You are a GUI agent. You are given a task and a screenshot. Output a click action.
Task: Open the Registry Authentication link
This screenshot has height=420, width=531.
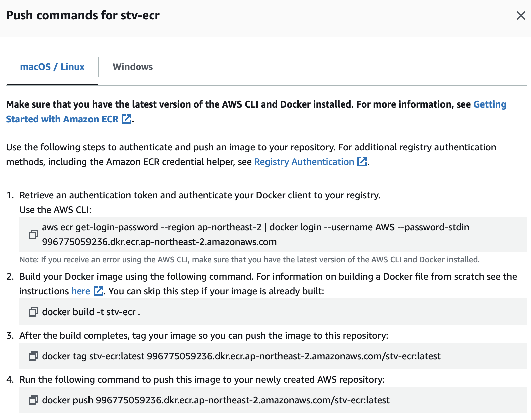point(304,162)
